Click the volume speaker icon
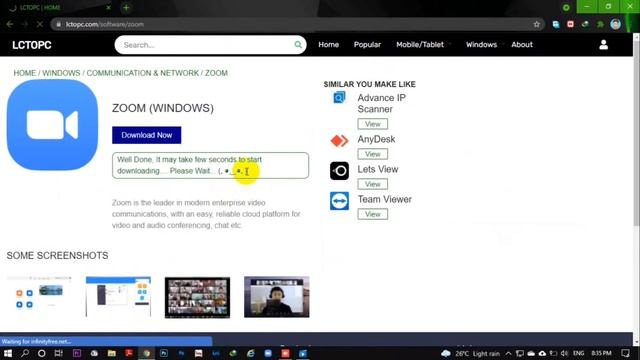This screenshot has width=640, height=360. (564, 353)
